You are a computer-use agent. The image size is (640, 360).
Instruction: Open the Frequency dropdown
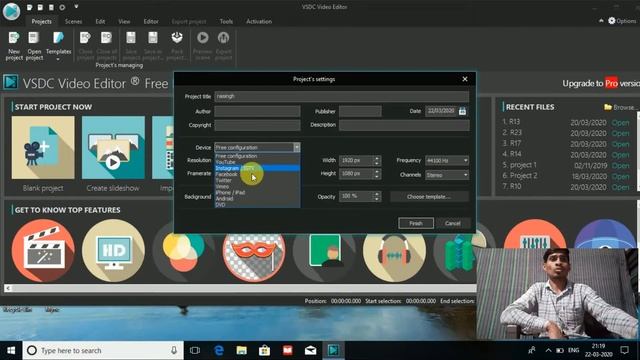pos(447,161)
